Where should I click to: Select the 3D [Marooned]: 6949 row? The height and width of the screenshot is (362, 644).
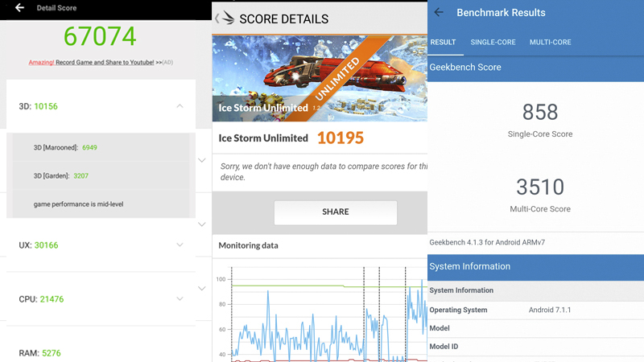pos(101,147)
